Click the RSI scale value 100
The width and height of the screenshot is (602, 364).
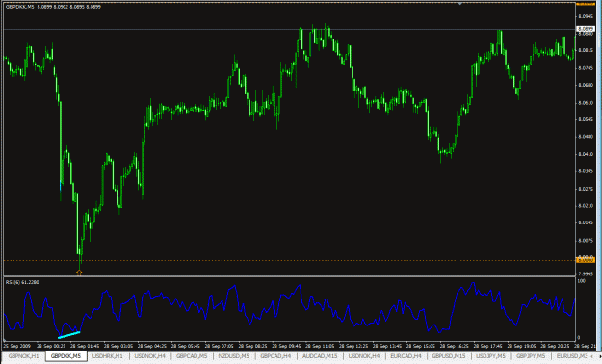[x=581, y=281]
